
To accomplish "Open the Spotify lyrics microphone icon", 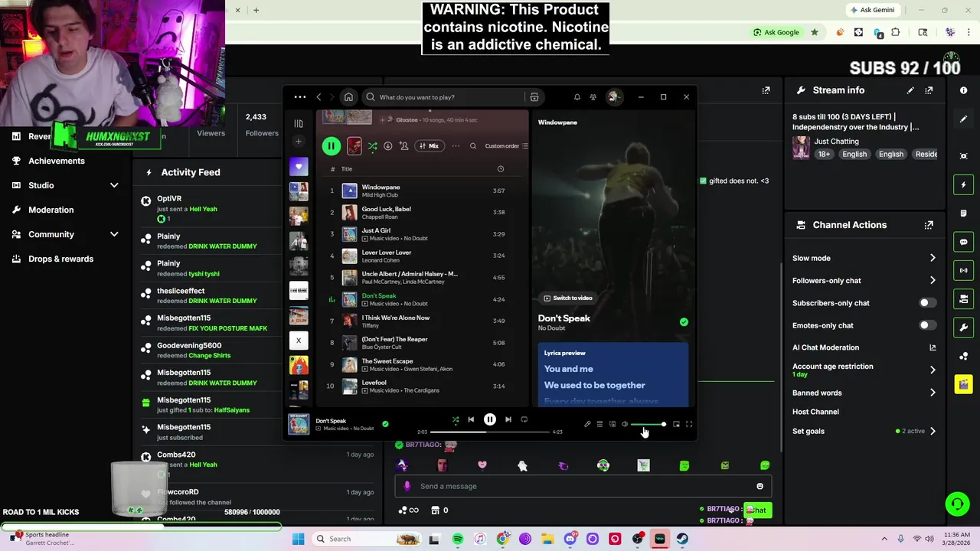I will tap(587, 424).
